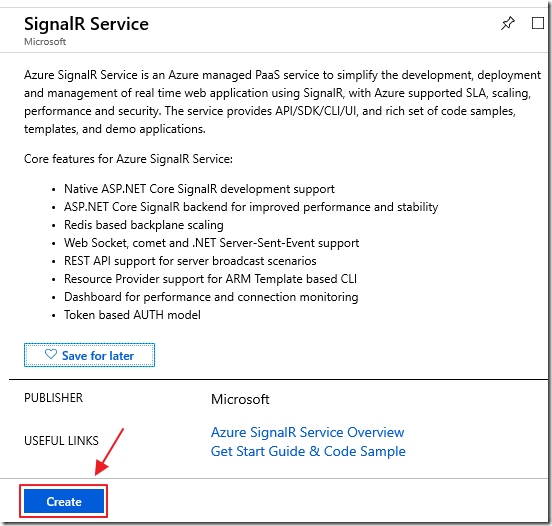
Task: Click the Redis based backplane scaling bullet
Action: coord(144,225)
